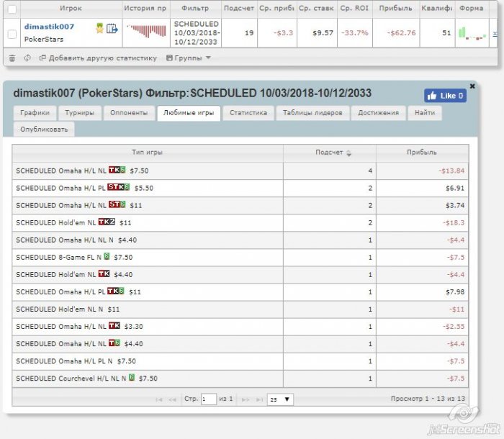Switch to the Оппоненты tab
The height and width of the screenshot is (439, 504).
click(129, 113)
